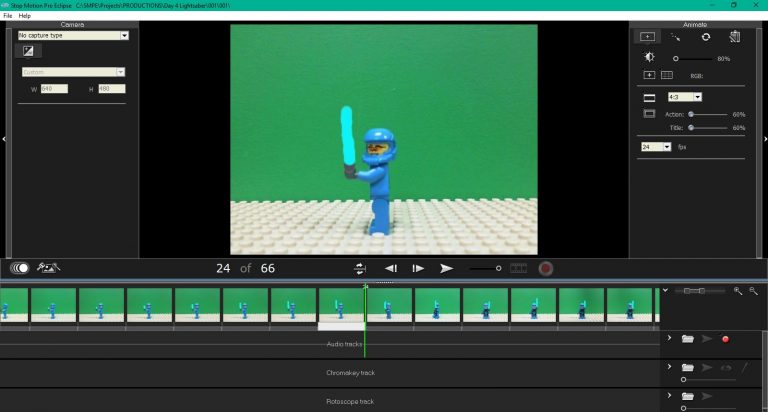Click the paste frames clipboard icon
Image resolution: width=768 pixels, height=412 pixels.
(x=735, y=37)
